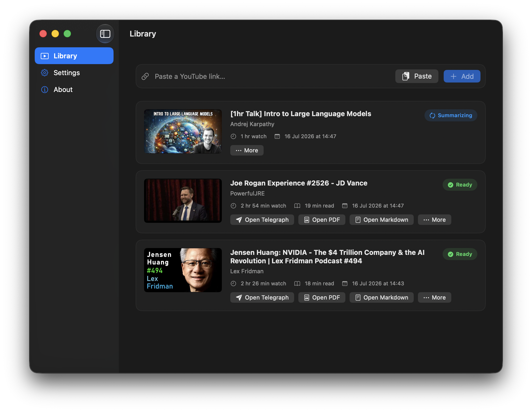Image resolution: width=532 pixels, height=412 pixels.
Task: Open the Intro to Large Language Models thumbnail
Action: click(183, 131)
